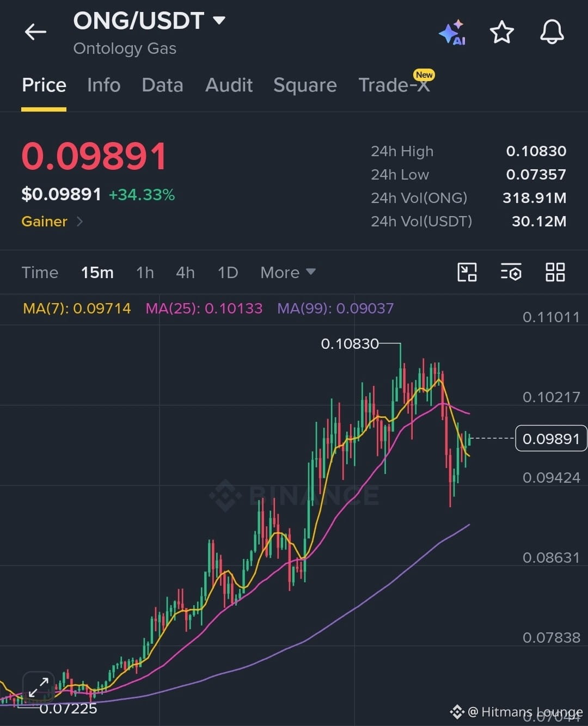Screen dimensions: 588x726
Task: Click the MA(7): 0.09714 indicator label
Action: (77, 308)
